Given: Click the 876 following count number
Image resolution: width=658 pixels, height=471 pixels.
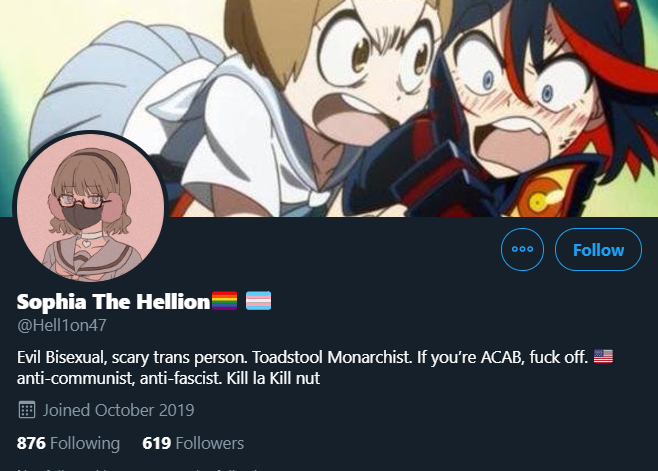Looking at the screenshot, I should (31, 443).
